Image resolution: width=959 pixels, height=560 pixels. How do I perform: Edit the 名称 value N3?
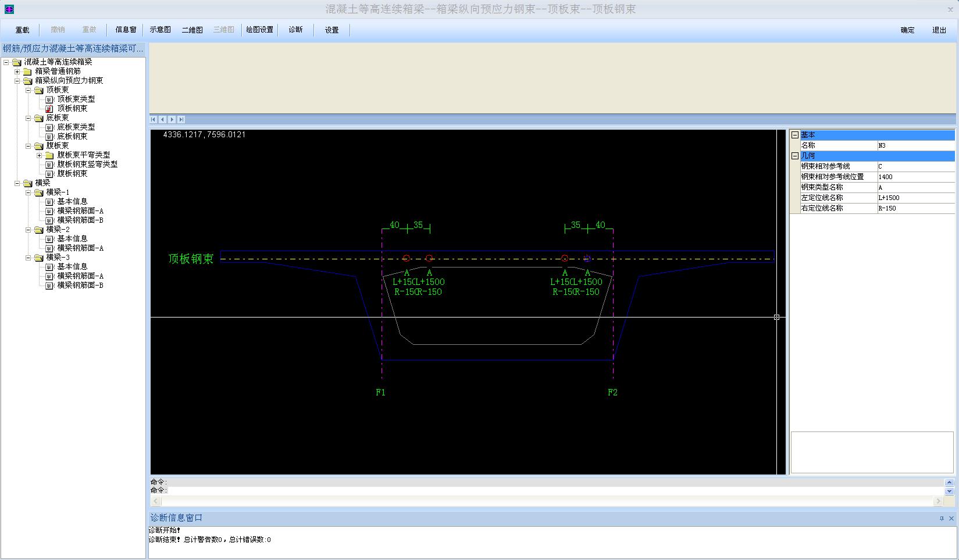pyautogui.click(x=916, y=145)
